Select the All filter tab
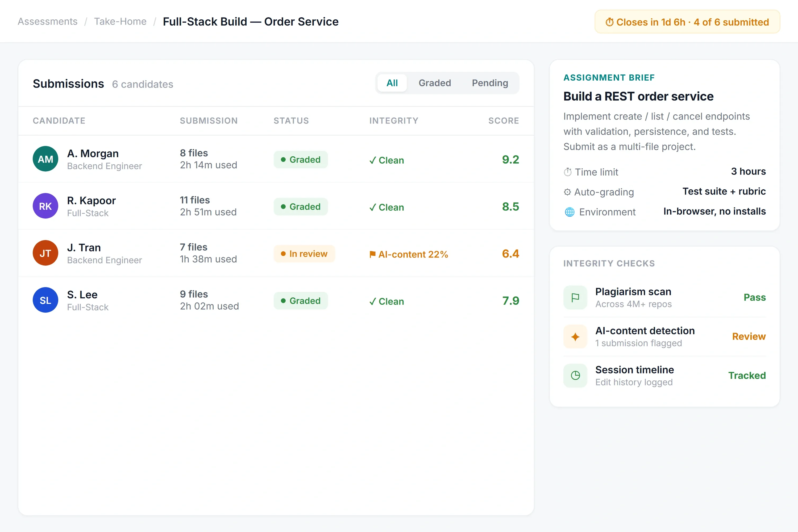Viewport: 798px width, 532px height. (392, 83)
